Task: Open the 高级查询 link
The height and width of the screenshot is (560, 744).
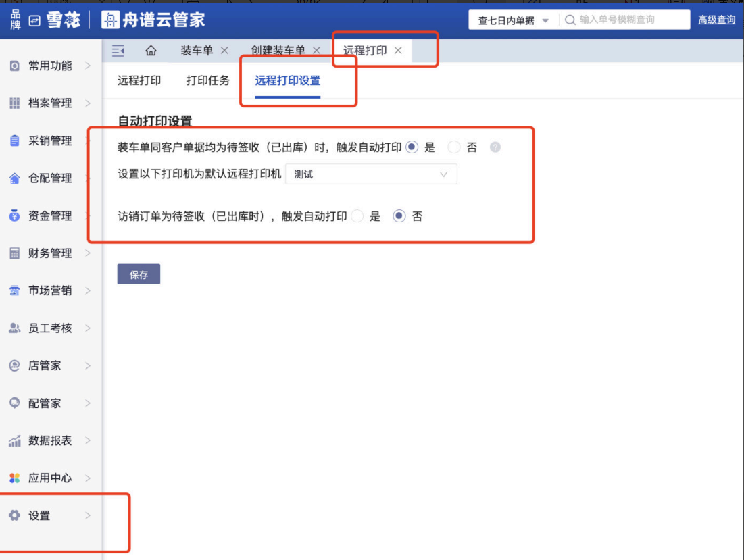Action: [x=716, y=20]
